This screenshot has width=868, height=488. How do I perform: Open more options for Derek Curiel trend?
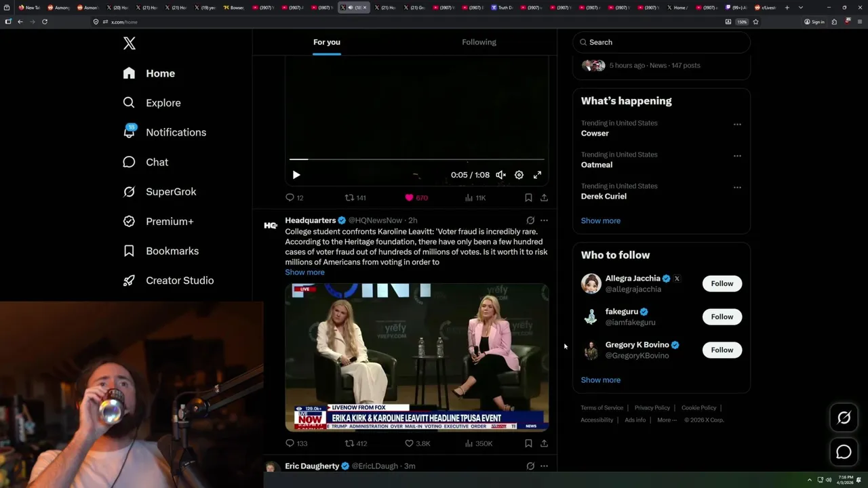737,187
